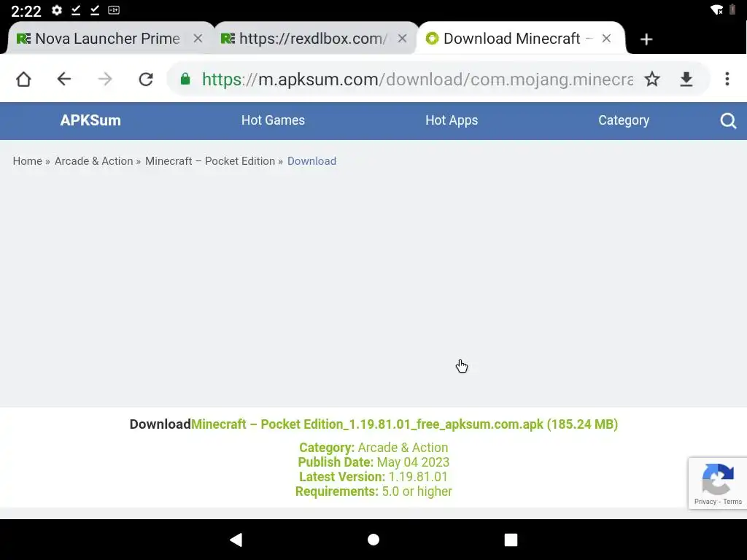747x560 pixels.
Task: Close the rexdlbox.com tab
Action: [x=402, y=39]
